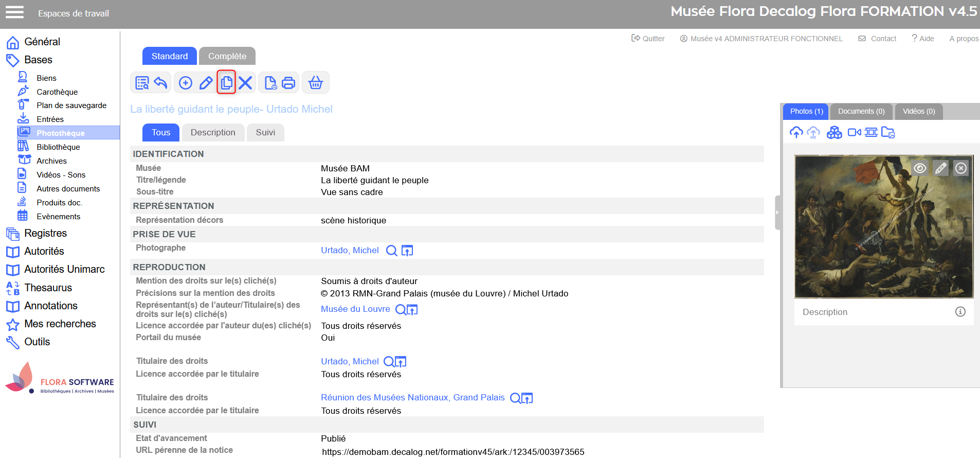The width and height of the screenshot is (980, 458).
Task: Click the printer icon in toolbar
Action: click(289, 82)
